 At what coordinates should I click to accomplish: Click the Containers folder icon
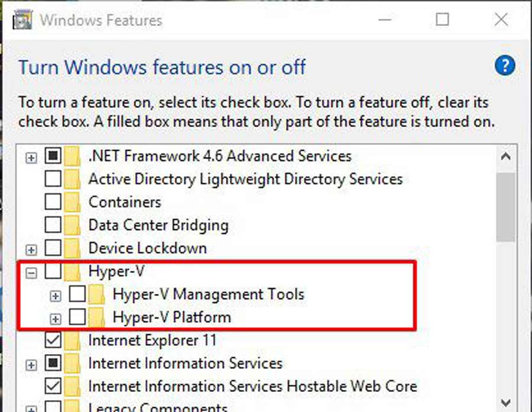(x=73, y=202)
